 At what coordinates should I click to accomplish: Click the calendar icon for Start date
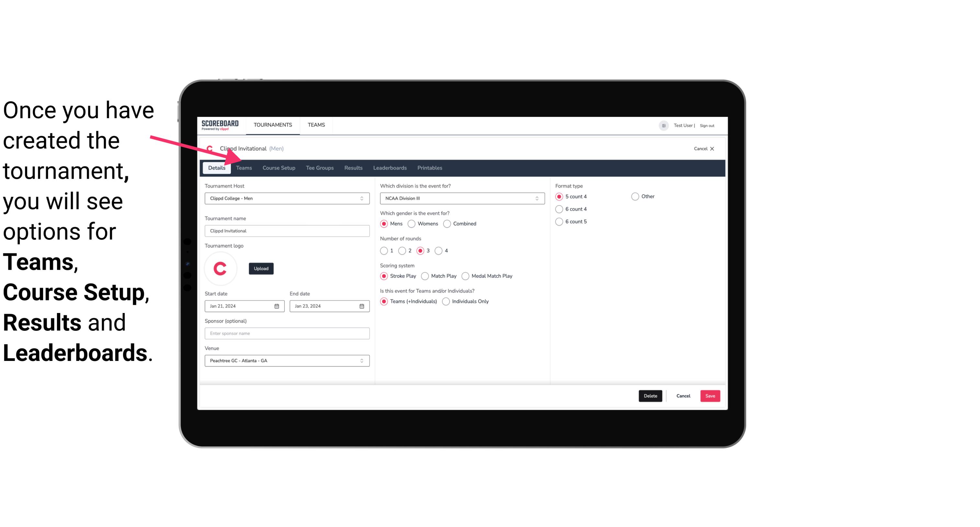click(x=277, y=306)
